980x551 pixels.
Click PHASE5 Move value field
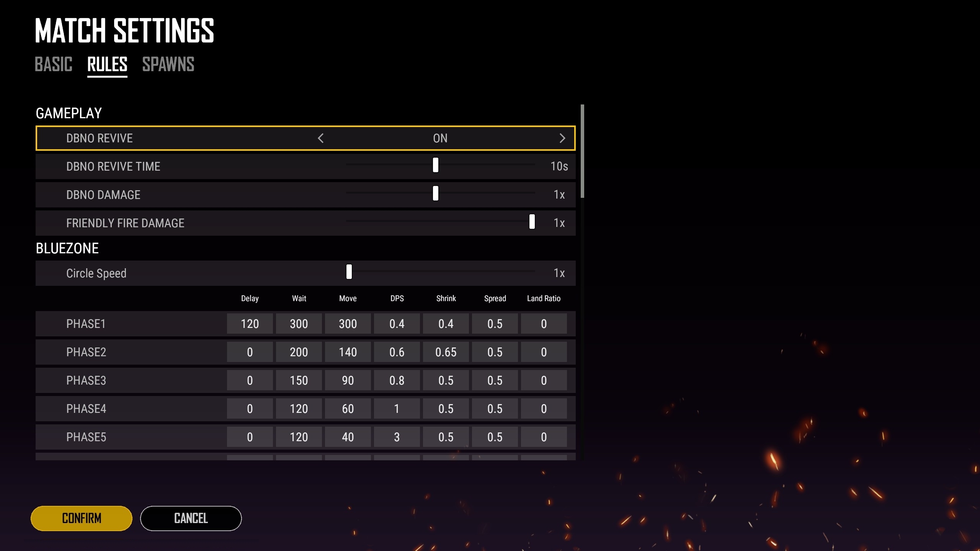(348, 437)
